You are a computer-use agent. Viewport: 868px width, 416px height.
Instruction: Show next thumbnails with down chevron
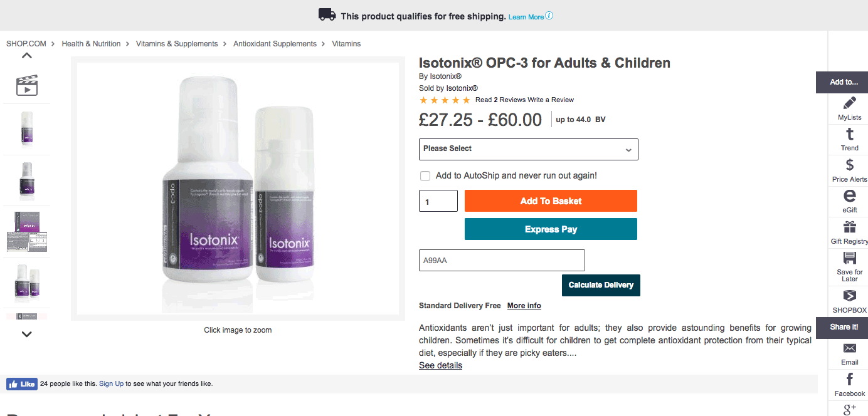pyautogui.click(x=26, y=335)
